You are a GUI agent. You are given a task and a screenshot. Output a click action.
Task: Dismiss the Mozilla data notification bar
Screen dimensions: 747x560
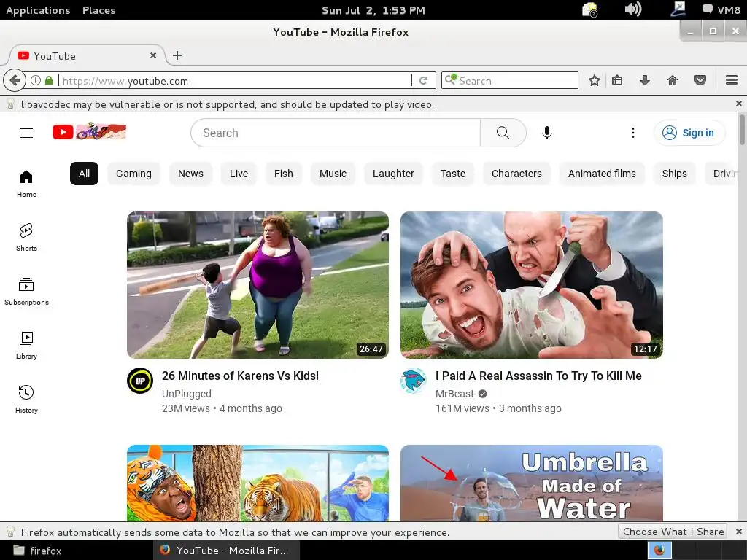tap(738, 532)
